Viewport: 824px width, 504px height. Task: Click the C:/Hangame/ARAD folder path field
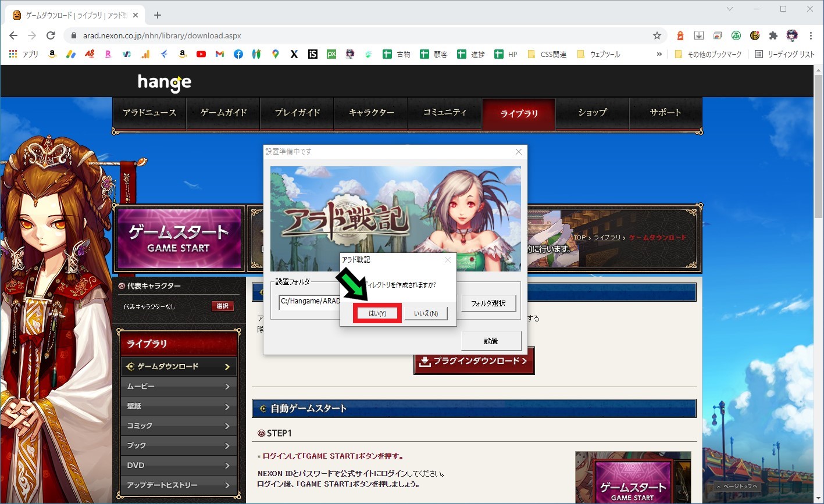click(309, 301)
